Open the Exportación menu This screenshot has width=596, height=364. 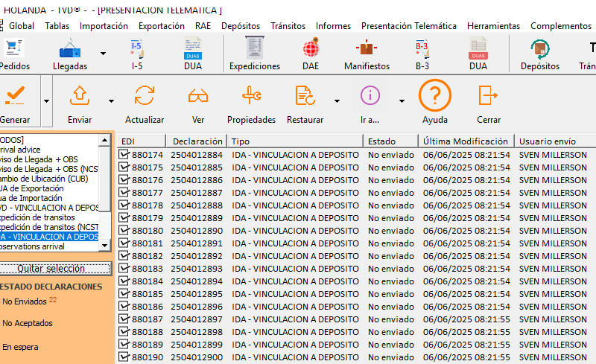click(162, 25)
